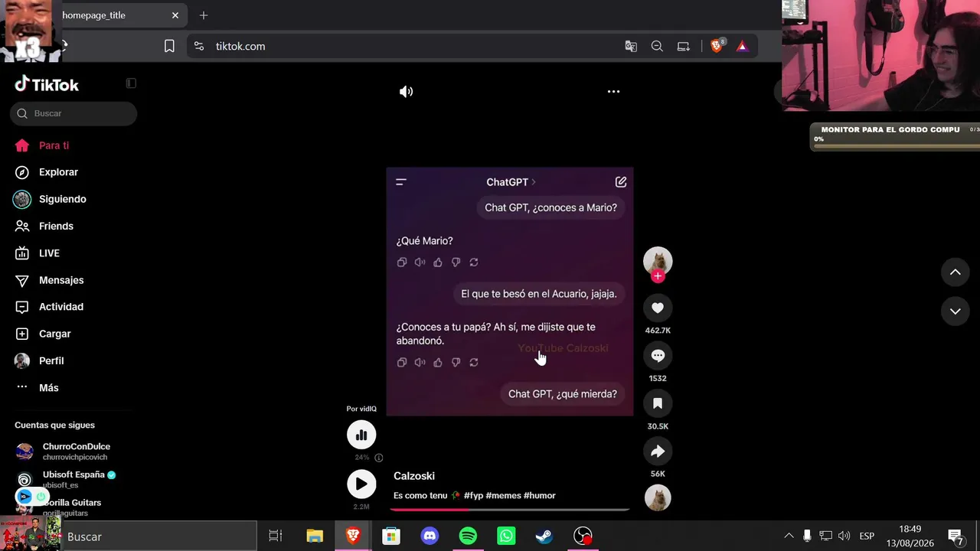Open the Windows notification center
This screenshot has width=980, height=551.
tap(955, 536)
